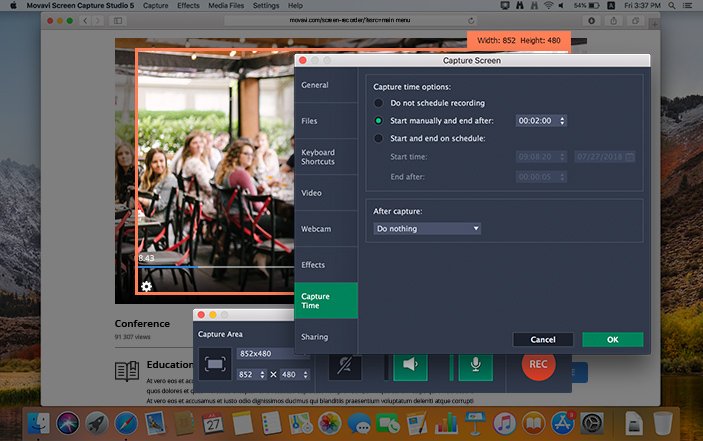The image size is (703, 441).
Task: Adjust the End after 00:00:05 stepper
Action: point(562,177)
